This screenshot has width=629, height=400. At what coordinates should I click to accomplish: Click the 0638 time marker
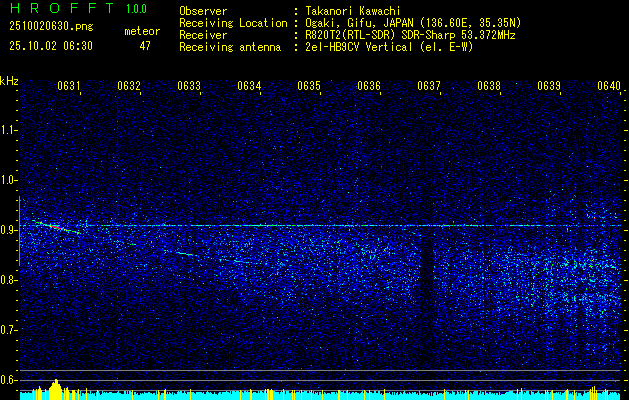tap(489, 86)
